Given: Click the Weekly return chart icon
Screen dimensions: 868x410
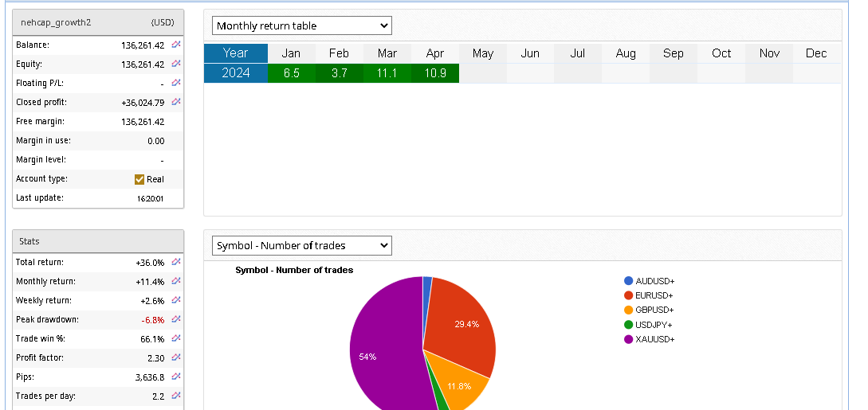Looking at the screenshot, I should coord(176,300).
